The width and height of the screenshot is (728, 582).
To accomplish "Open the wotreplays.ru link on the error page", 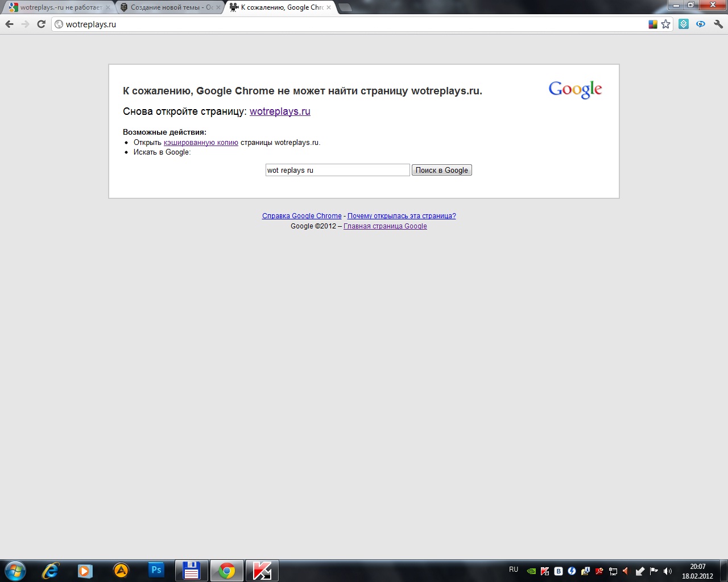I will click(x=280, y=111).
